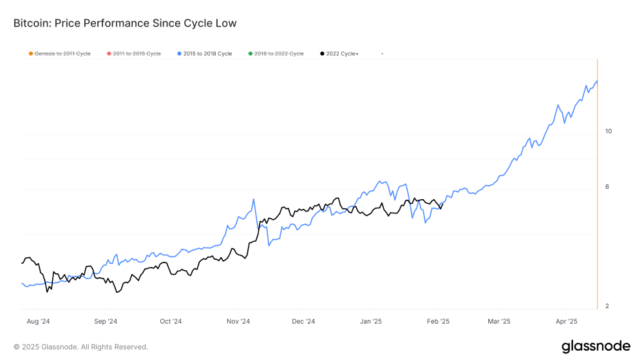Click the Jan '25 x-axis label
The image size is (644, 363).
pos(370,320)
